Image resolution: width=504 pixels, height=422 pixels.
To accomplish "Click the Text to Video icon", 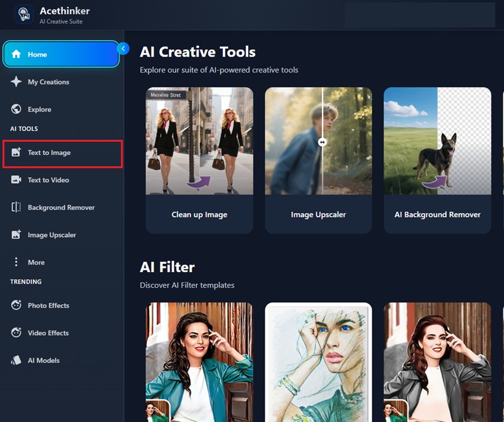I will tap(16, 180).
